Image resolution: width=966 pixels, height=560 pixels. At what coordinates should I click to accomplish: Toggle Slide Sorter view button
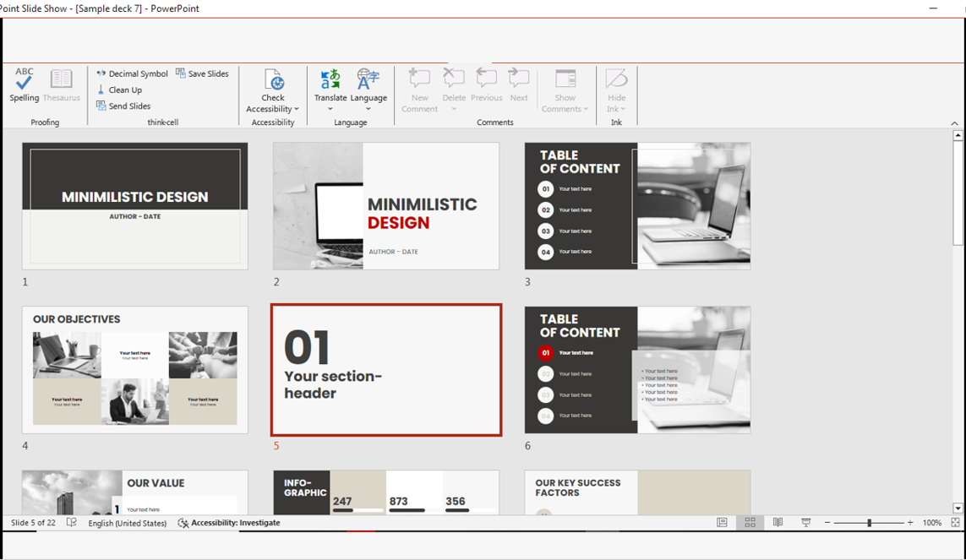(x=750, y=523)
